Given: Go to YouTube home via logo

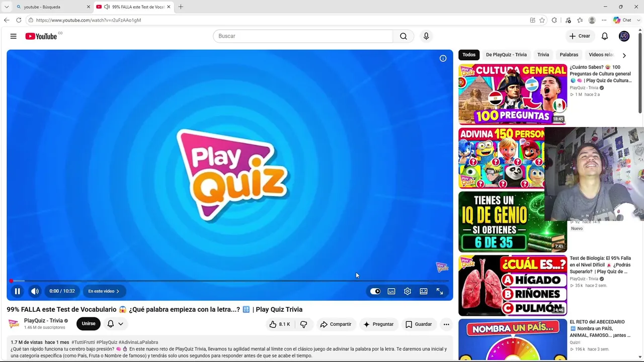Looking at the screenshot, I should [41, 36].
